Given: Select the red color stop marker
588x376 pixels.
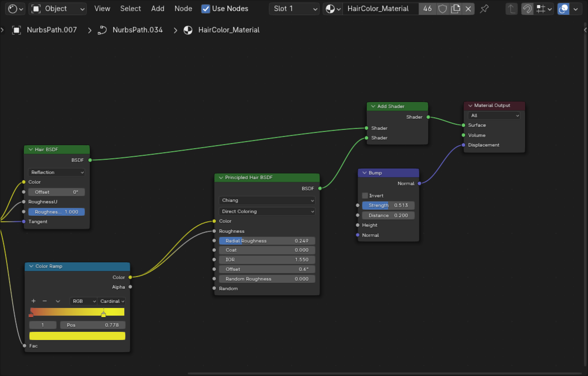Looking at the screenshot, I should [31, 314].
